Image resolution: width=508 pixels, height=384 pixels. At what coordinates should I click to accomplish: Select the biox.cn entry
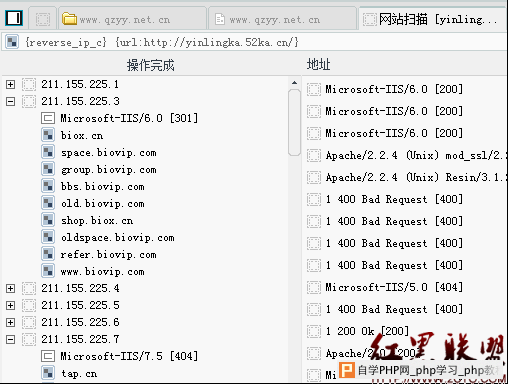(82, 135)
